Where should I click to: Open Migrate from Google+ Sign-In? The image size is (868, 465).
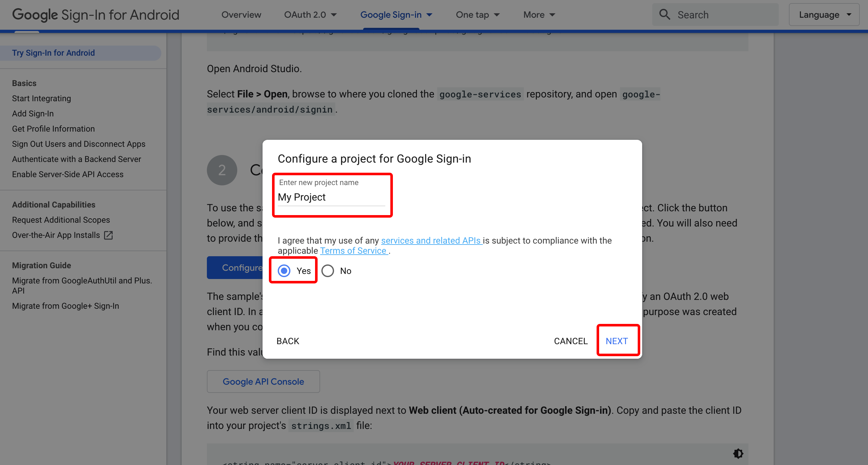pyautogui.click(x=65, y=306)
